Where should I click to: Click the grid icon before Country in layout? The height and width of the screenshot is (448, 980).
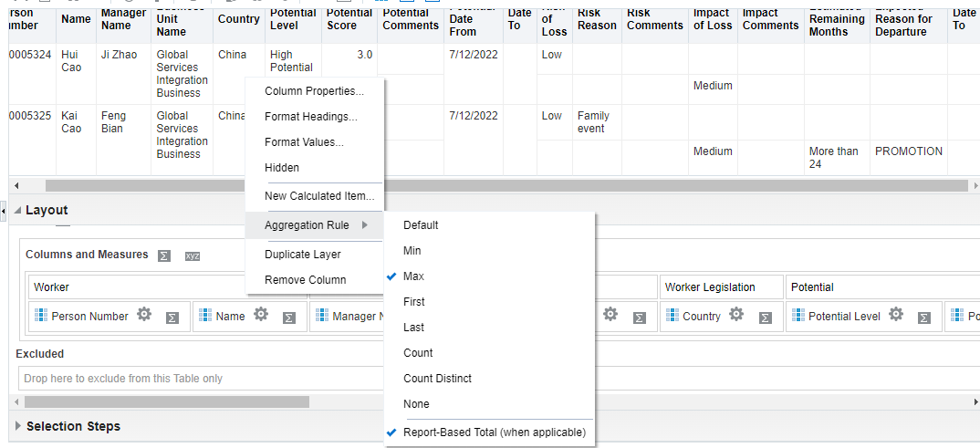(672, 316)
